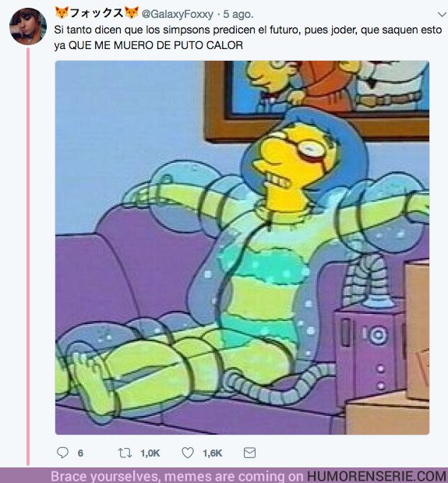
Task: Click the likes count 1,6K
Action: point(212,453)
